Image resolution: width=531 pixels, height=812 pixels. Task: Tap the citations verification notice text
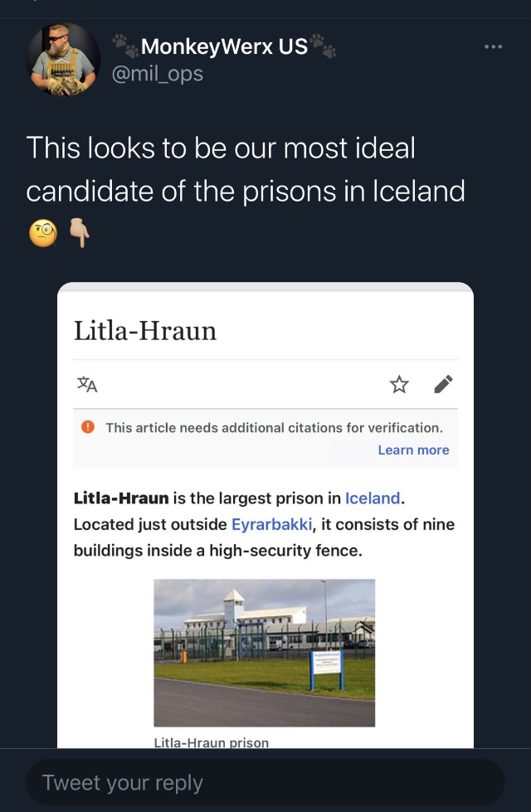[x=274, y=428]
